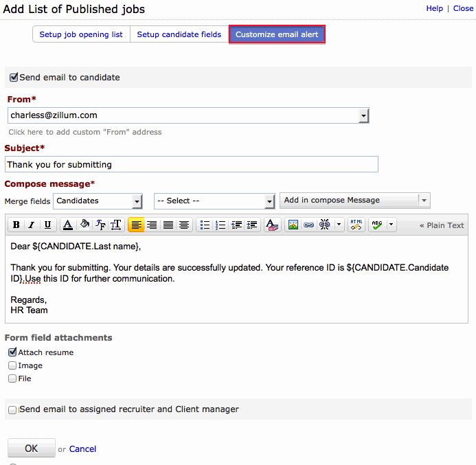Insert a bulleted list
This screenshot has width=476, height=465.
[x=205, y=225]
